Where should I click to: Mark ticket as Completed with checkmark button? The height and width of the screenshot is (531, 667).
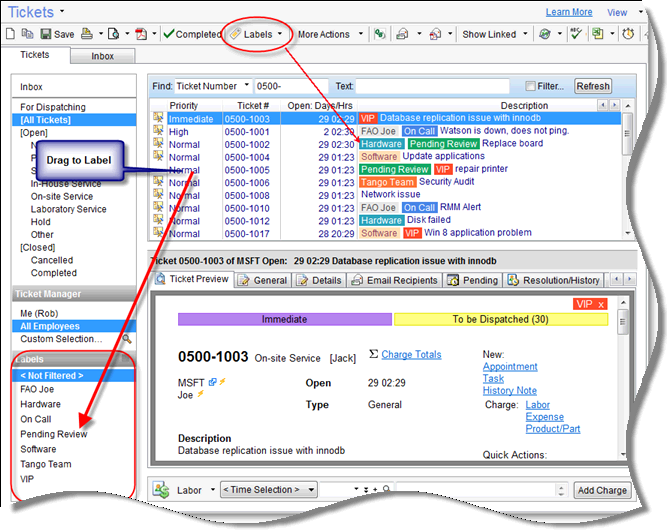192,34
